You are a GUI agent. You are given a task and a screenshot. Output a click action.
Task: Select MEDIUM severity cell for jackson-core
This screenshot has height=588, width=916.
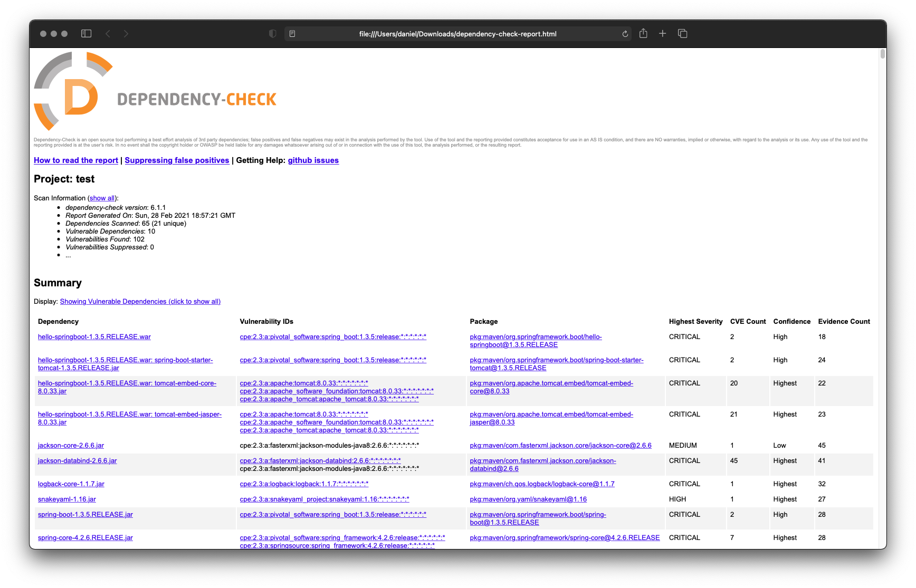coord(683,446)
